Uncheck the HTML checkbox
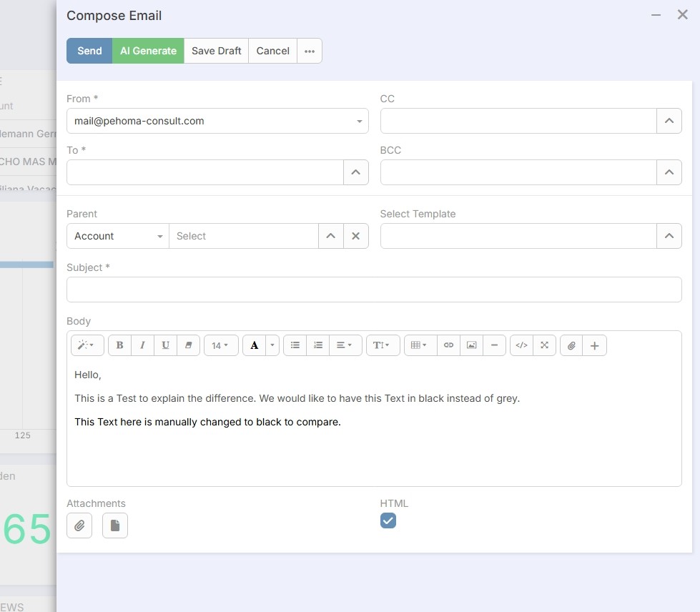 [x=388, y=521]
